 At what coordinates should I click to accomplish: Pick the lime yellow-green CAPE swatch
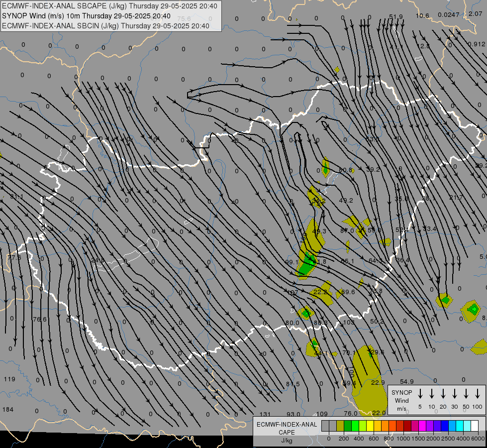pyautogui.click(x=363, y=426)
